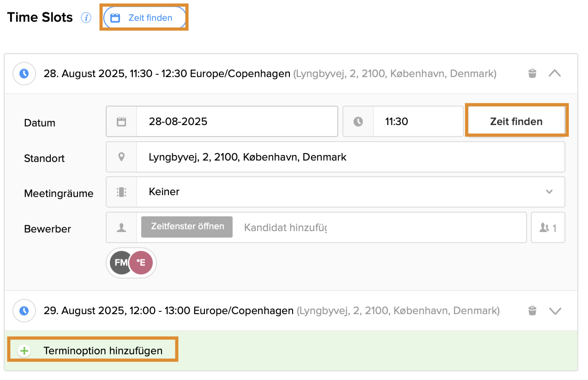
Task: Click the location pin icon
Action: pos(121,157)
